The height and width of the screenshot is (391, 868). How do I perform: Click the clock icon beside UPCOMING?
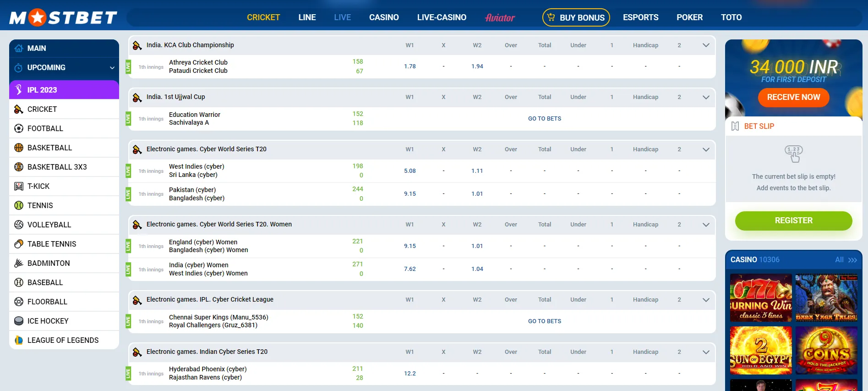(19, 68)
